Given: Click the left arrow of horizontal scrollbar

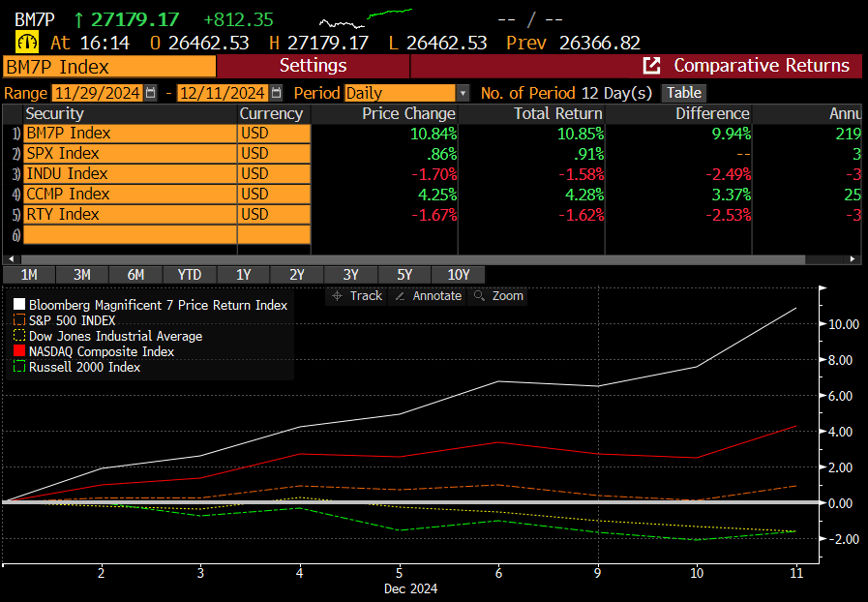Looking at the screenshot, I should [12, 259].
